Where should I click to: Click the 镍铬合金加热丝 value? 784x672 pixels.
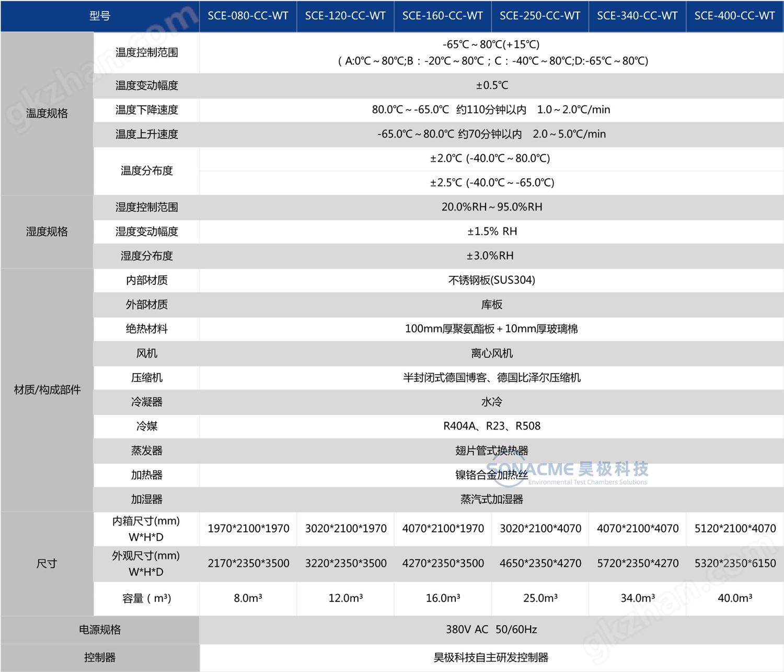click(492, 476)
